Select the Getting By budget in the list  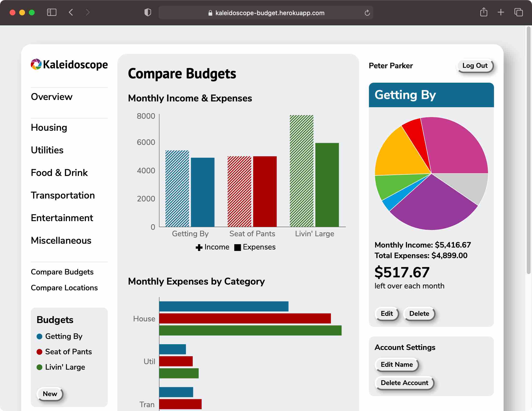click(x=63, y=336)
